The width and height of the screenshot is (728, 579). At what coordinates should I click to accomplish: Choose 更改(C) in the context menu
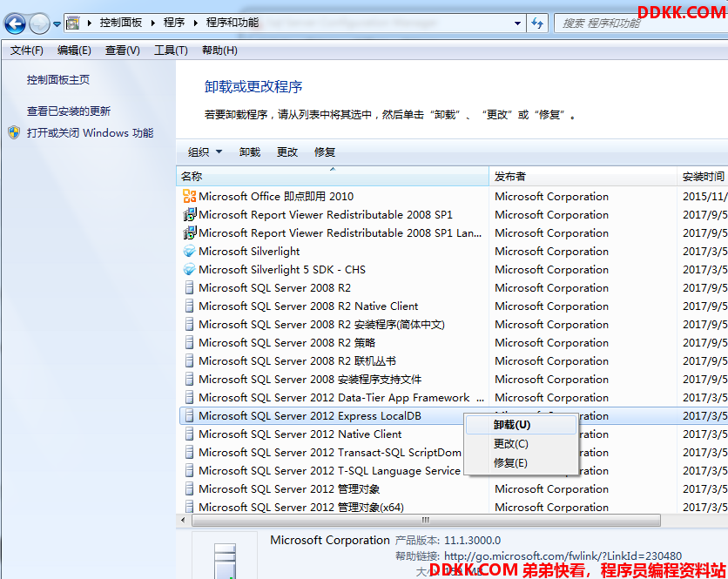tap(521, 444)
